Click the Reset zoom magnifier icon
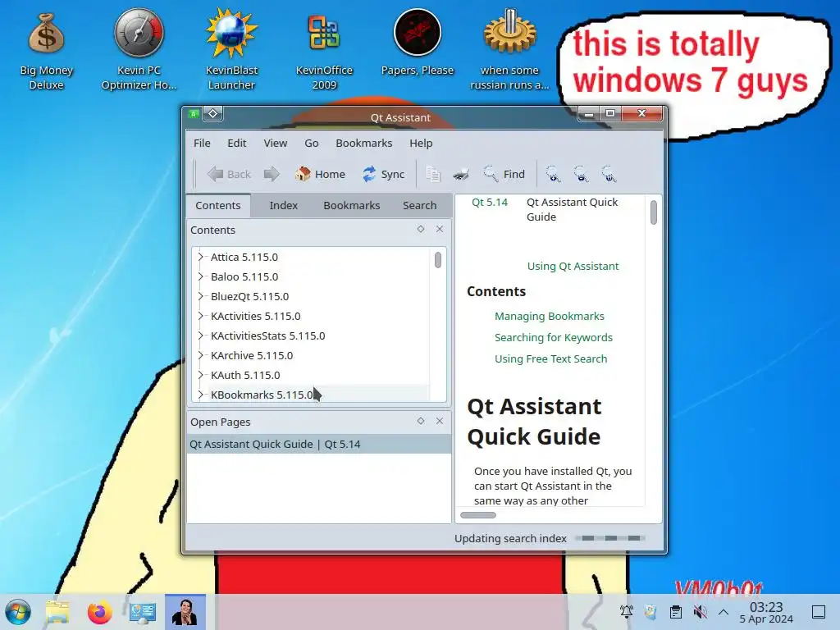This screenshot has width=840, height=630. click(x=609, y=174)
